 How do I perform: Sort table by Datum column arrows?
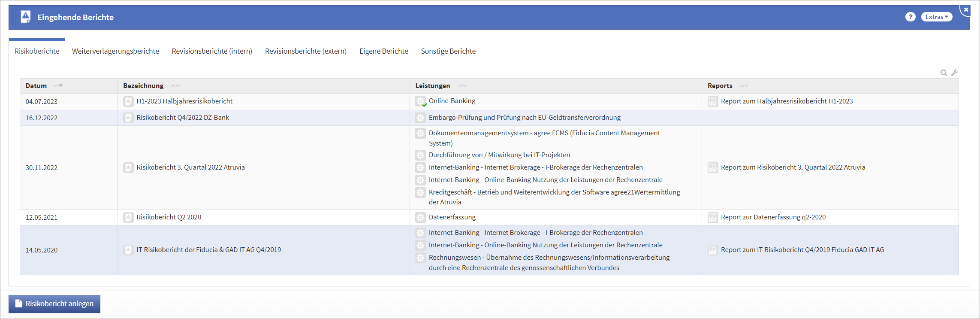click(59, 86)
